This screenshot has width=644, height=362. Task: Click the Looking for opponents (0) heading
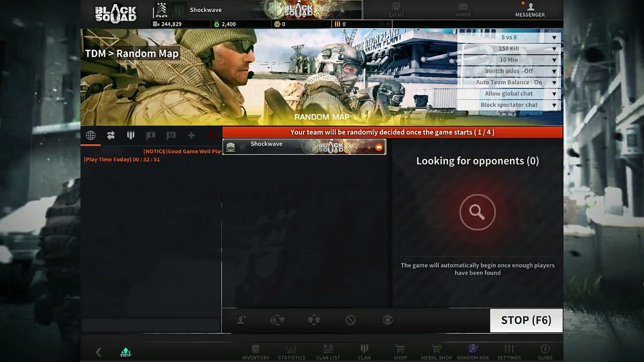click(x=477, y=161)
